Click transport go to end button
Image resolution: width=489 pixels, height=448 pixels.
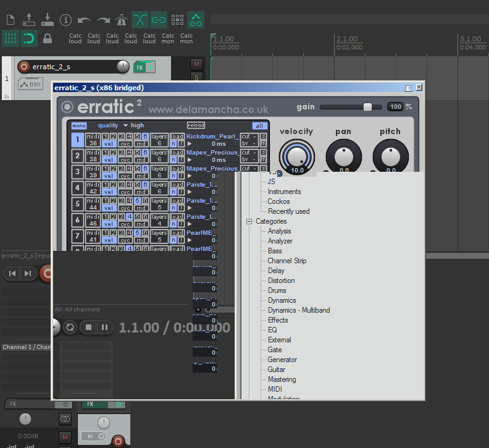click(28, 274)
